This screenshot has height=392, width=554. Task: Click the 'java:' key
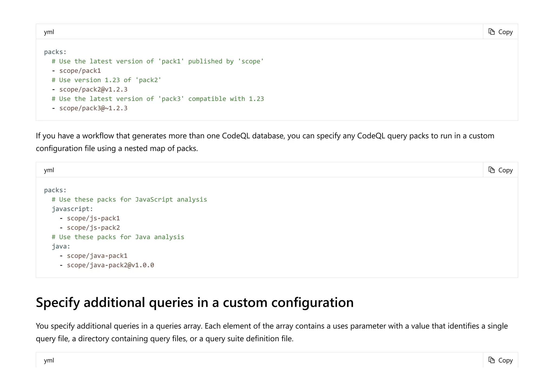pos(61,247)
